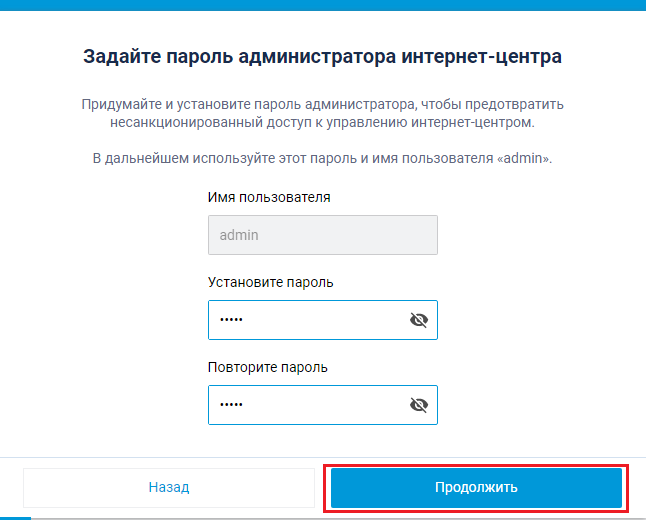Click the masked dots in repeat password field
This screenshot has height=520, width=646.
(231, 404)
